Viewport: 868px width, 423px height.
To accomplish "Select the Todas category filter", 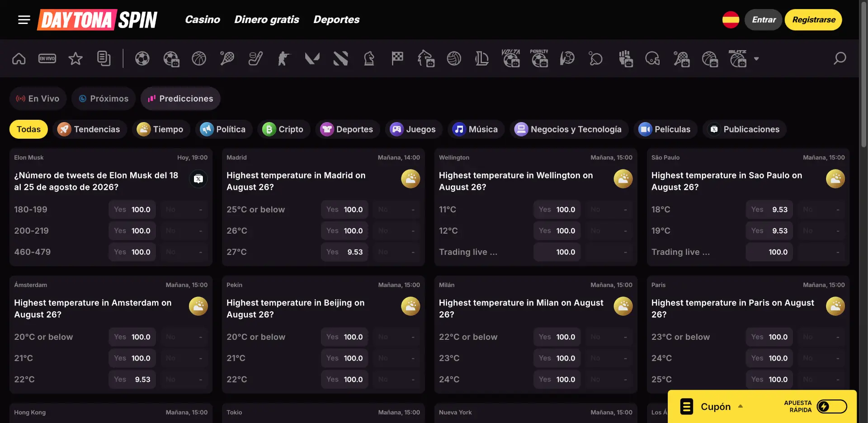I will (x=28, y=129).
